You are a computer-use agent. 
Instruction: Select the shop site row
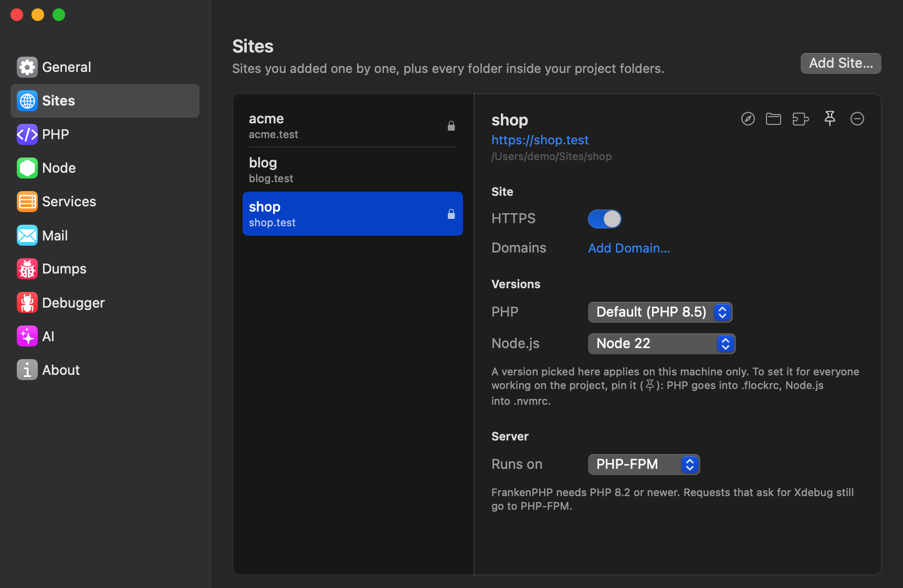tap(353, 214)
